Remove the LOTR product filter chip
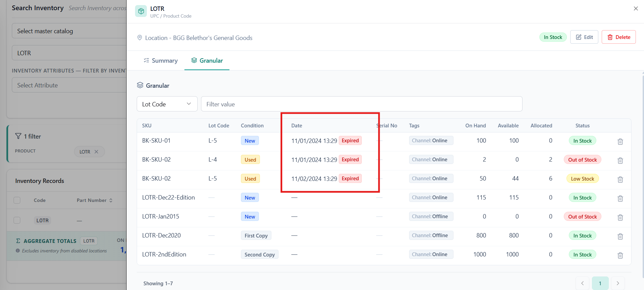The image size is (644, 290). 96,152
